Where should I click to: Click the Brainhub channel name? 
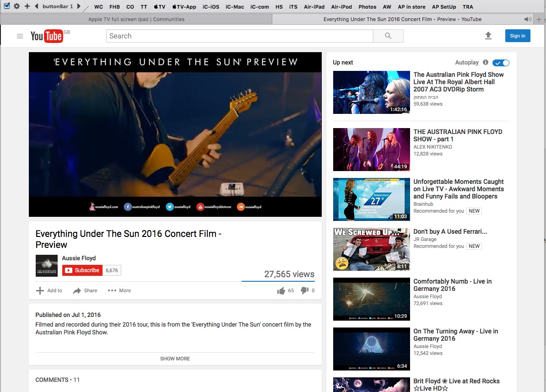click(x=423, y=204)
